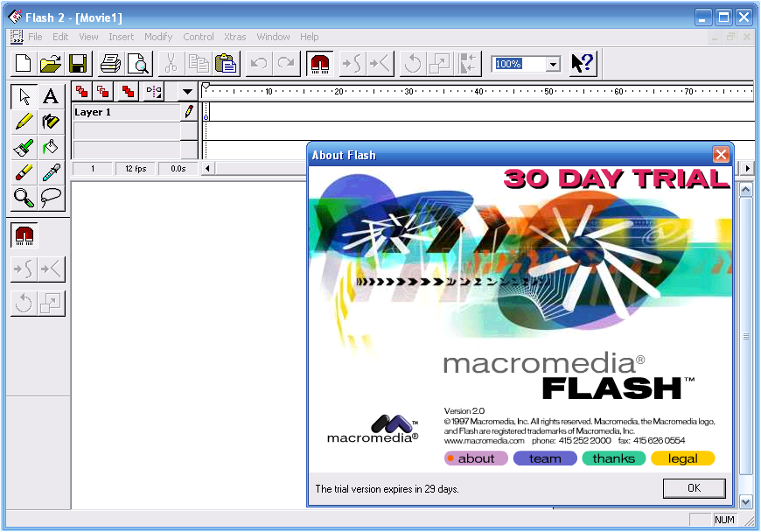Image resolution: width=761 pixels, height=532 pixels.
Task: Click Straighten modifier in the toolbox
Action: 51,269
